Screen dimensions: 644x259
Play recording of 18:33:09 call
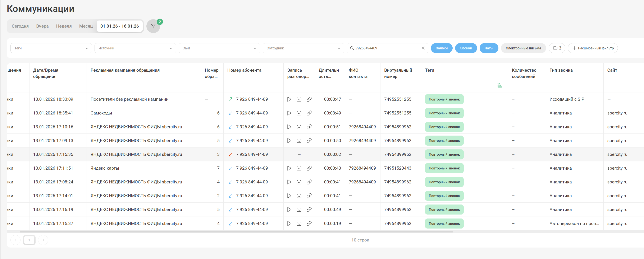point(289,99)
